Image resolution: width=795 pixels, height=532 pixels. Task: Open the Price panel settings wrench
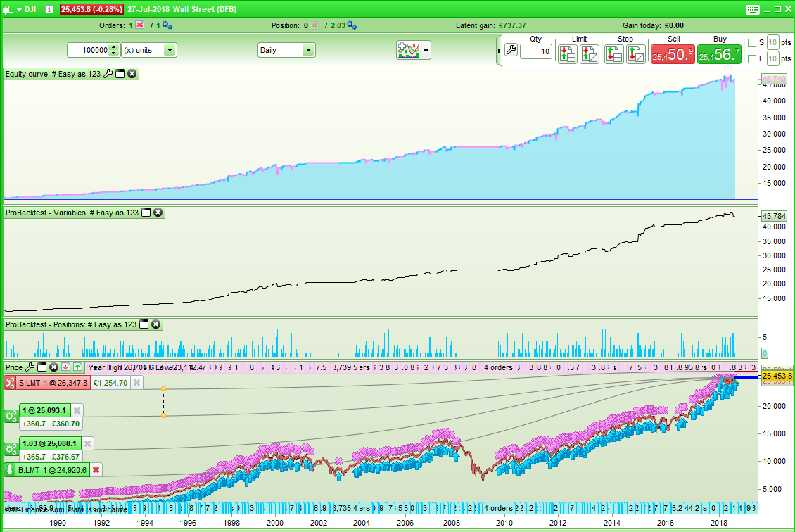point(30,367)
